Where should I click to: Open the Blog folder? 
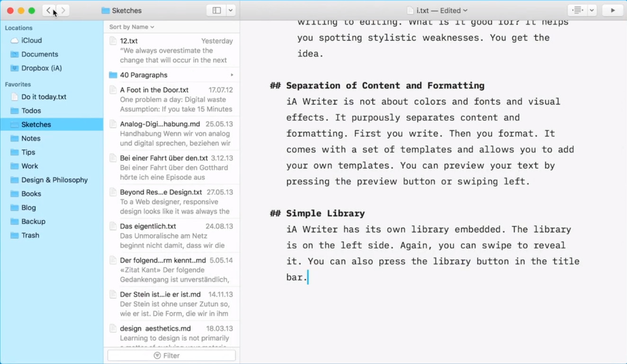tap(52, 208)
